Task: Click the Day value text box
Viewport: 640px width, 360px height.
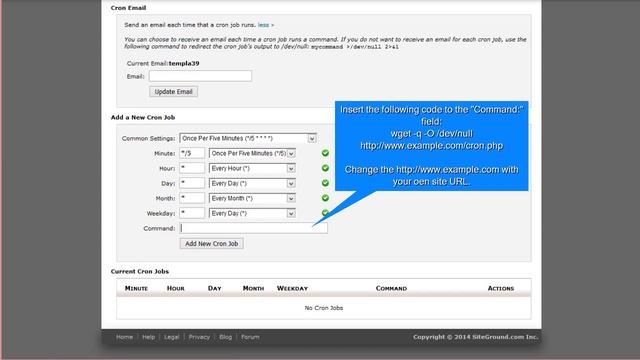Action: tap(192, 183)
